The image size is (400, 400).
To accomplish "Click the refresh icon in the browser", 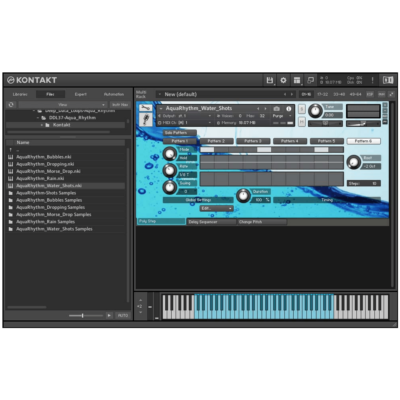I will click(11, 105).
